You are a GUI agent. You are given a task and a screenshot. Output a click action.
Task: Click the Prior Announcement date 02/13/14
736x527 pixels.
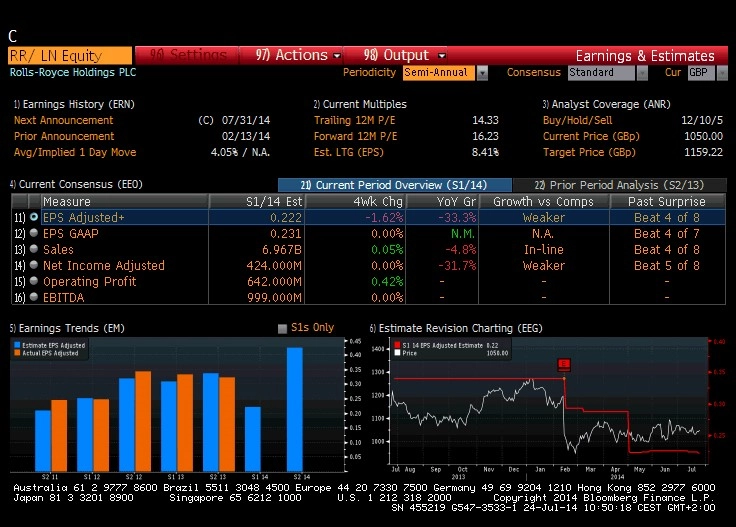click(245, 136)
